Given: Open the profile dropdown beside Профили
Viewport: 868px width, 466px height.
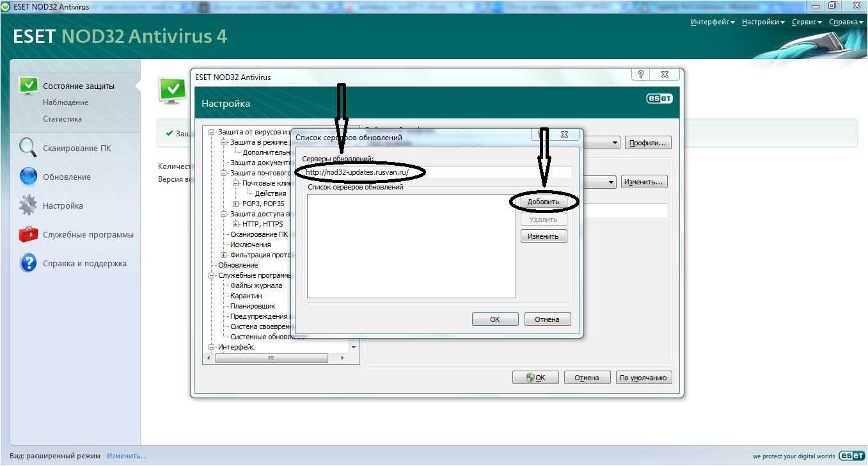Looking at the screenshot, I should [x=615, y=143].
